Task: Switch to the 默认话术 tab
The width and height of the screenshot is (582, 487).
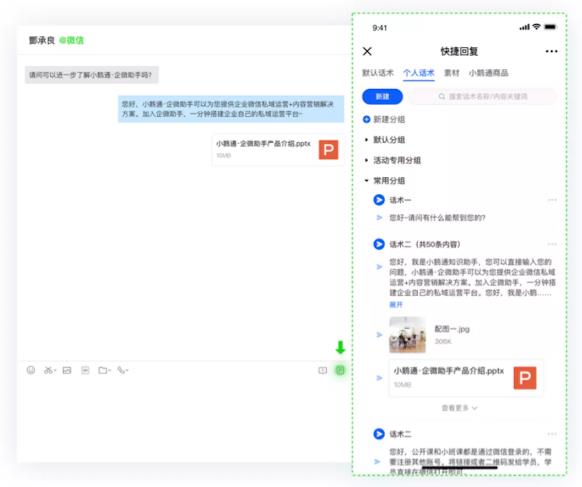Action: [x=378, y=73]
